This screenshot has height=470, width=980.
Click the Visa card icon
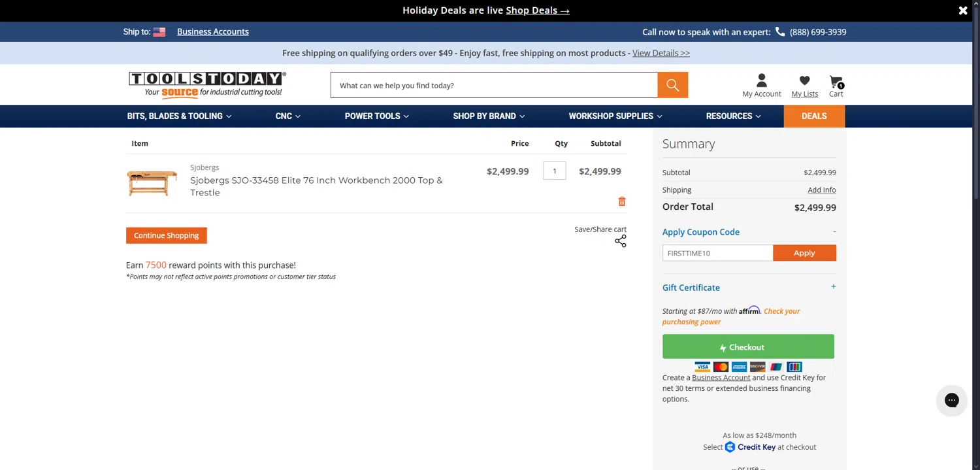702,367
